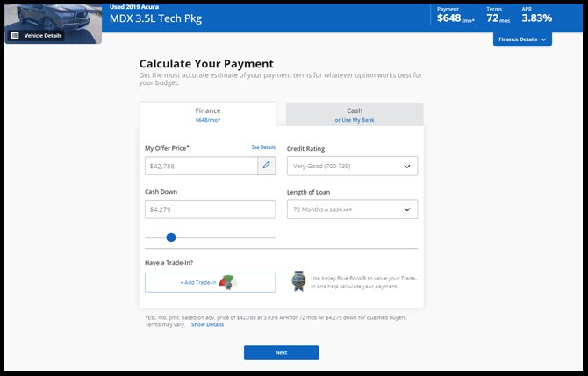Image resolution: width=588 pixels, height=376 pixels.
Task: Select the Finance tab
Action: click(x=208, y=115)
